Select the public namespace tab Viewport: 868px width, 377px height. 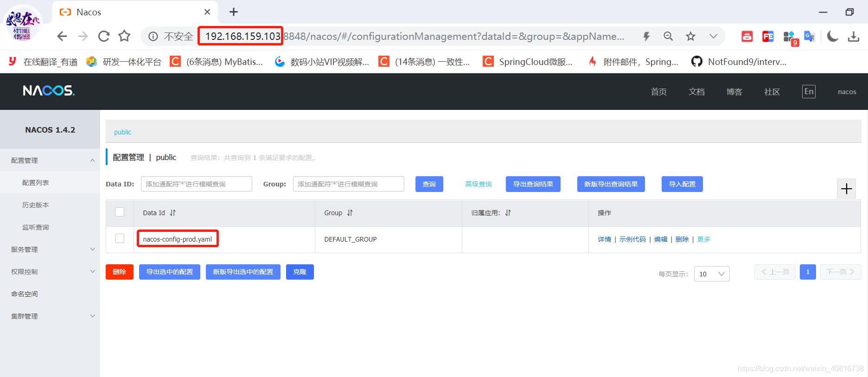point(123,132)
